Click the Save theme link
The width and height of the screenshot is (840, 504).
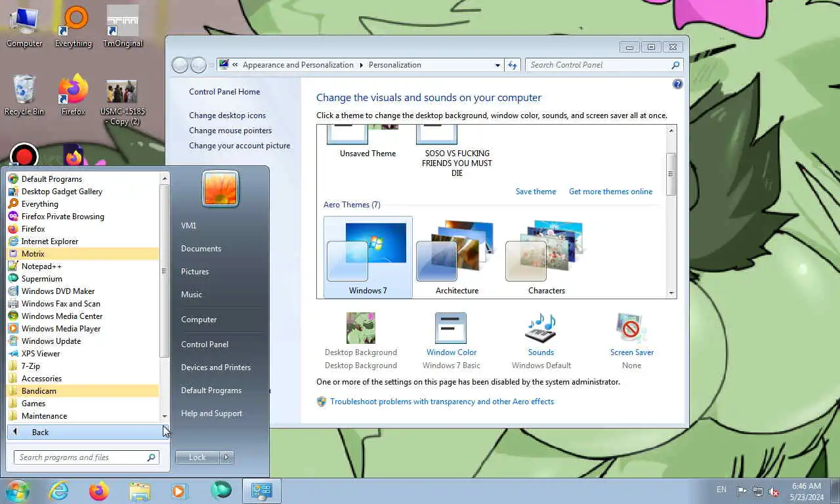535,192
